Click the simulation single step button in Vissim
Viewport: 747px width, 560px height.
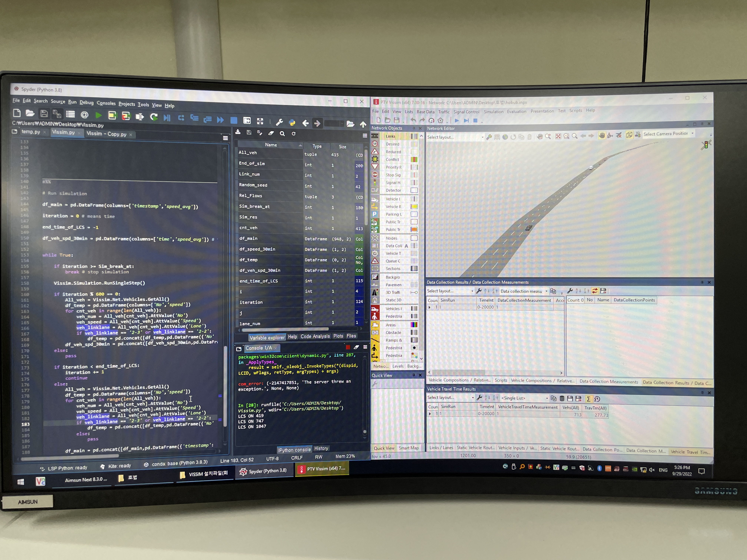[x=466, y=121]
